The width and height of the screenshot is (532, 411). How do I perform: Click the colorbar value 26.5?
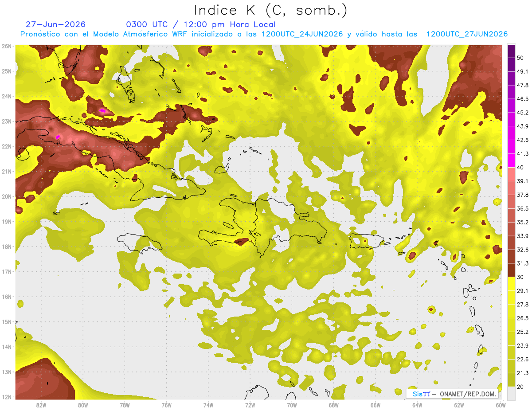click(x=523, y=318)
